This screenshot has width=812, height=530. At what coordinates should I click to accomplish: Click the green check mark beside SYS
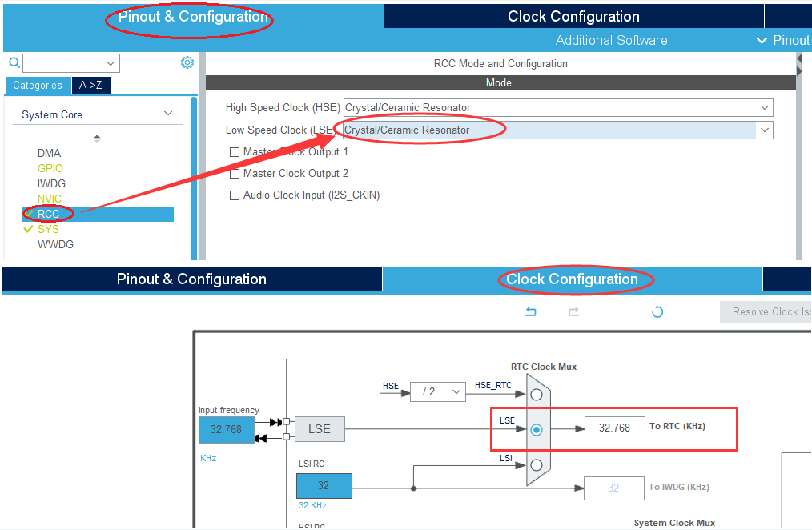click(x=27, y=229)
